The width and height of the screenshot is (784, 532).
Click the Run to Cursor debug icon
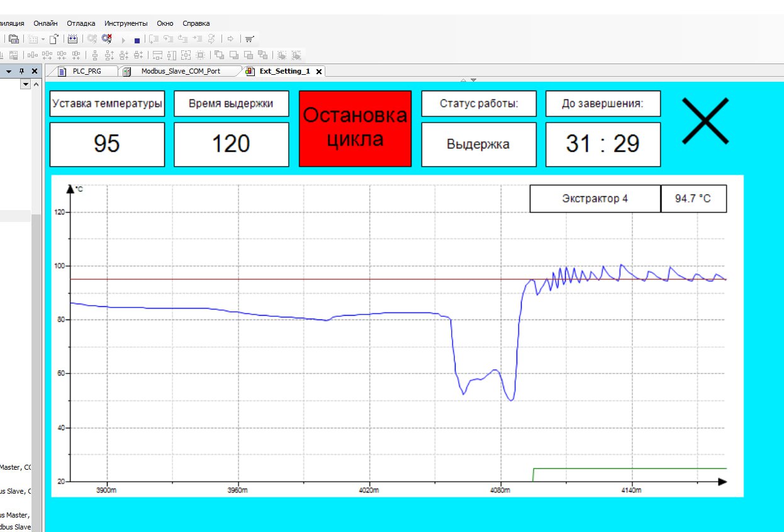(x=197, y=38)
